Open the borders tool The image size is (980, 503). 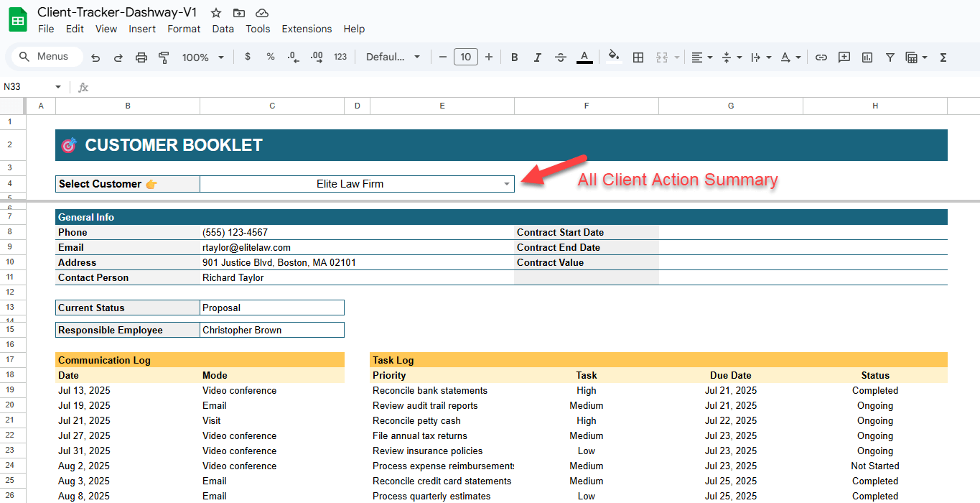638,57
